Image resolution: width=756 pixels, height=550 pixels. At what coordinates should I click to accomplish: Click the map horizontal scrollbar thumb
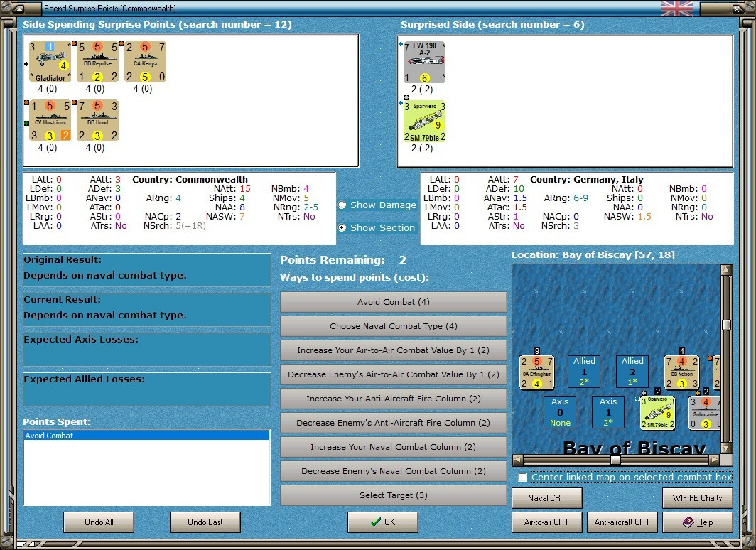coord(616,460)
